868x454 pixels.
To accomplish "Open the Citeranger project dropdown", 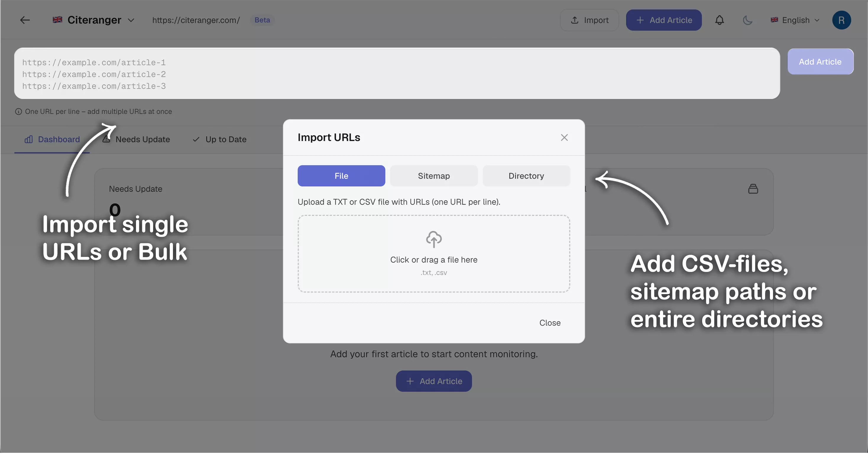I will [93, 20].
